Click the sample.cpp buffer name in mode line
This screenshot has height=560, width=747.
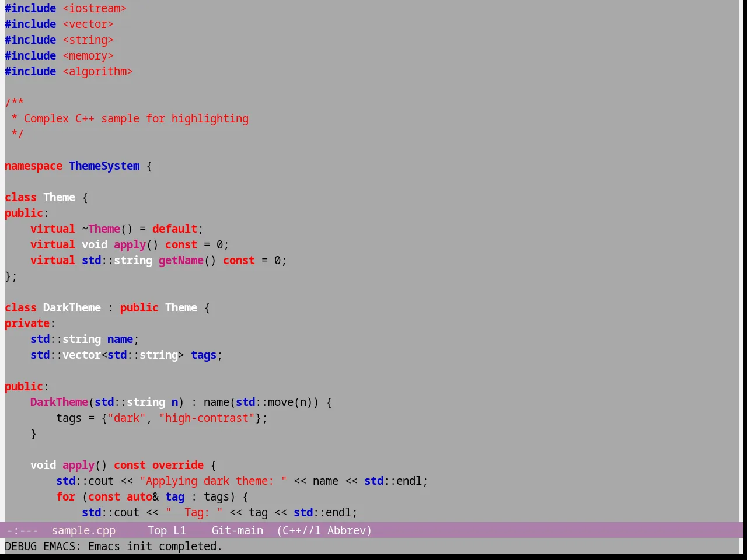83,530
